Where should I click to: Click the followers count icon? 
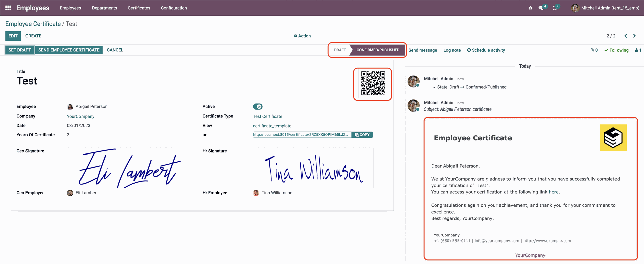tap(638, 50)
